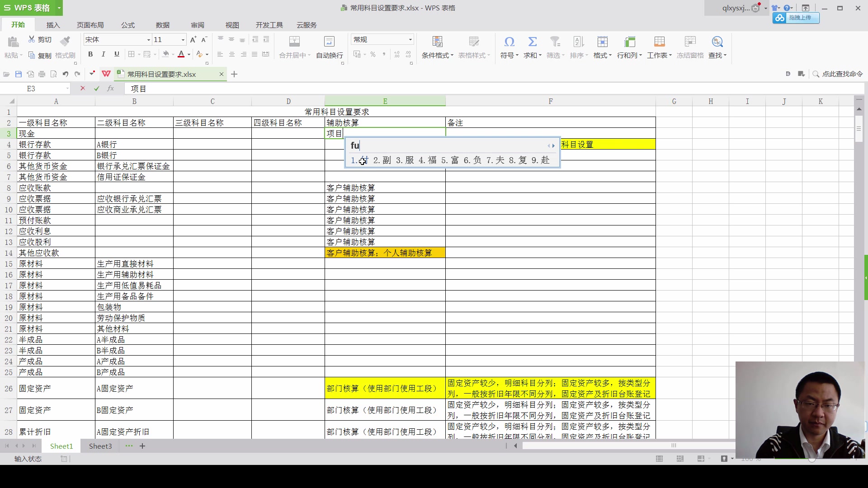Switch to the 插入 ribbon tab

(53, 25)
